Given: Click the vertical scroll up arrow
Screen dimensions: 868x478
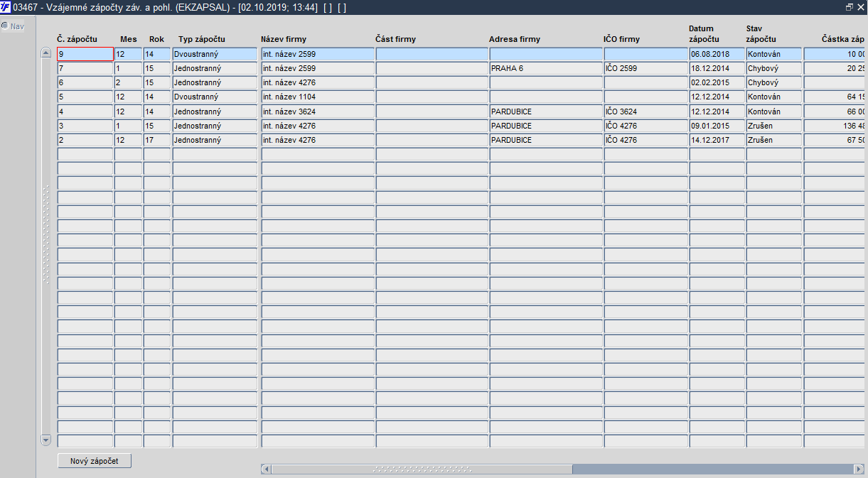Looking at the screenshot, I should (46, 53).
